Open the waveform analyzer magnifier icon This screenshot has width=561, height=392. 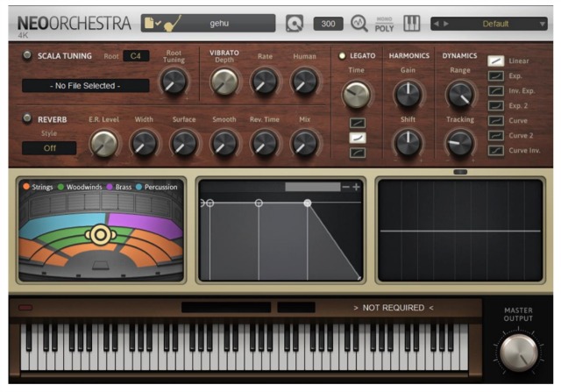[x=359, y=24]
